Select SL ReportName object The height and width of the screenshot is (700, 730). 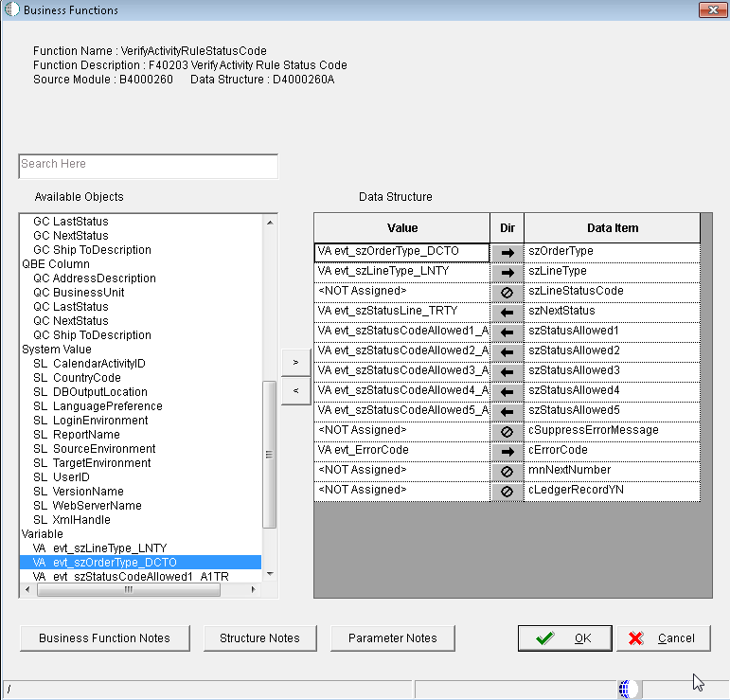(77, 435)
